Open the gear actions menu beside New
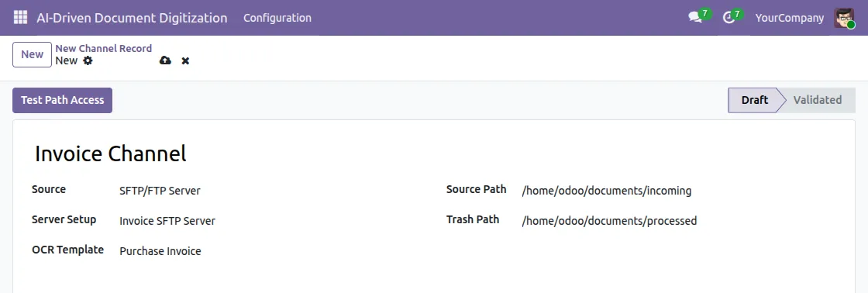Image resolution: width=868 pixels, height=293 pixels. coord(88,60)
